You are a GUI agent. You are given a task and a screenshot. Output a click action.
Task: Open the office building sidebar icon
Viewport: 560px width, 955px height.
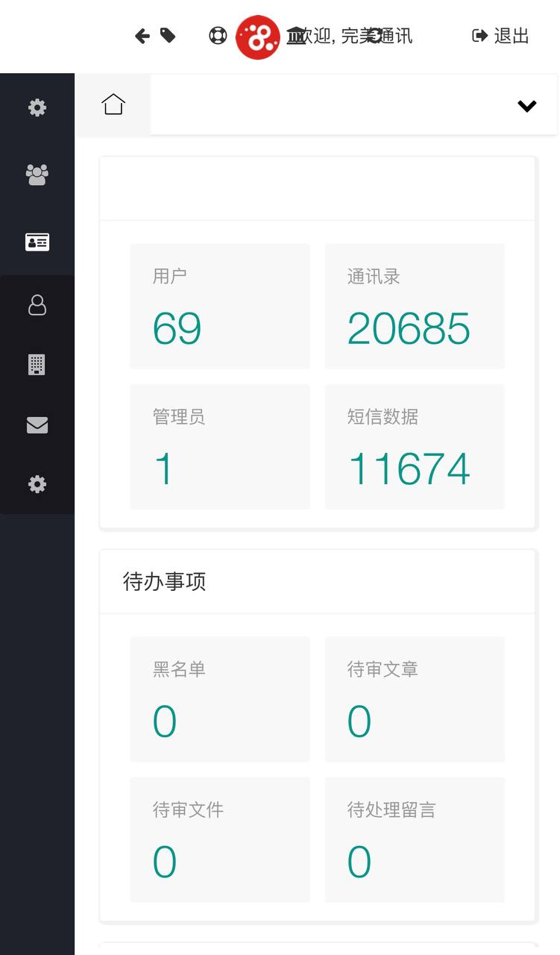tap(37, 365)
